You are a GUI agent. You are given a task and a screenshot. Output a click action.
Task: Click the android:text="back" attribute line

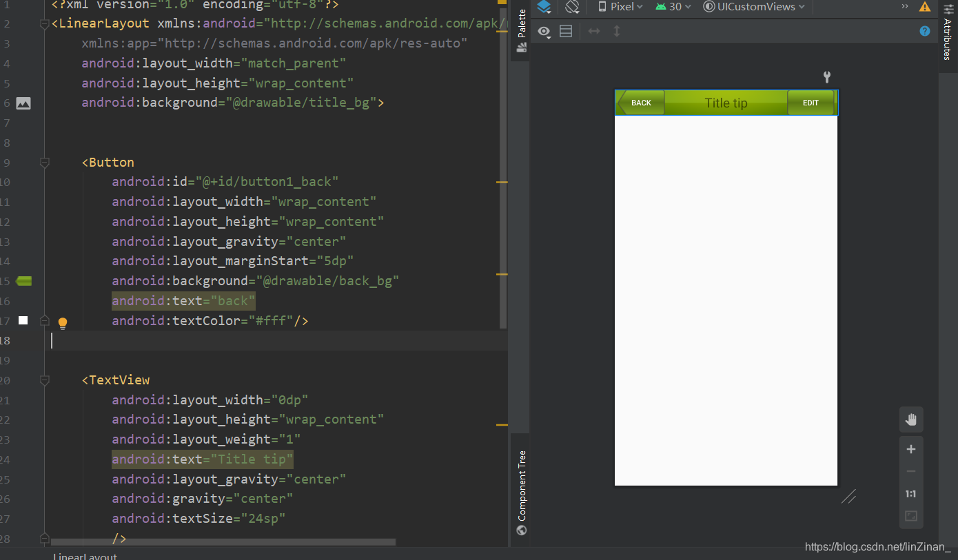(183, 301)
